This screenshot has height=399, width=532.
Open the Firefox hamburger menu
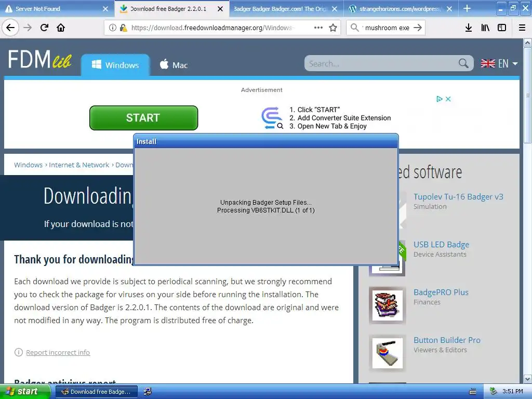(522, 28)
